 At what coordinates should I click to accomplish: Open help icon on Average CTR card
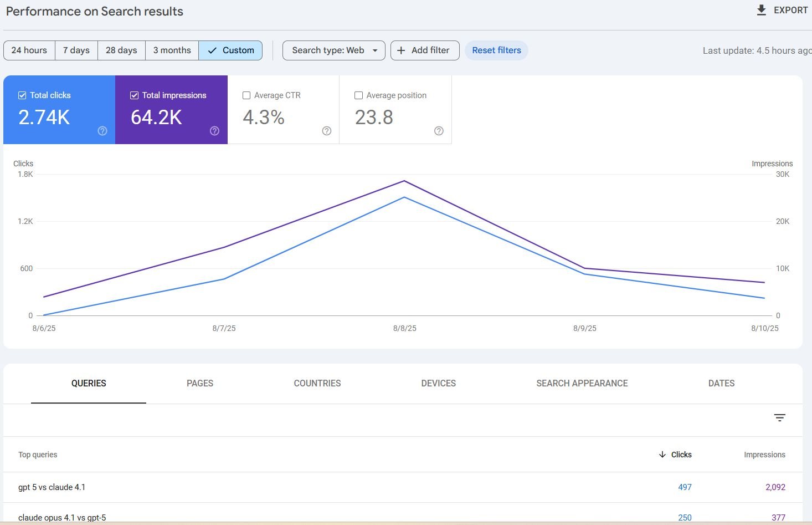tap(327, 131)
